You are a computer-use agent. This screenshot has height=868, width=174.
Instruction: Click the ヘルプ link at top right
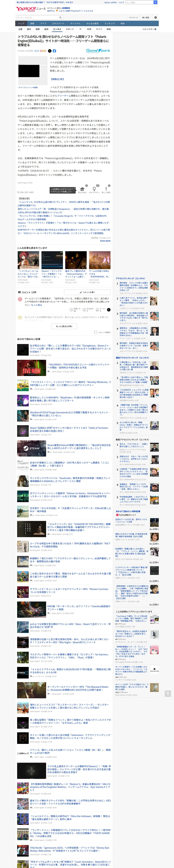pyautogui.click(x=121, y=2)
